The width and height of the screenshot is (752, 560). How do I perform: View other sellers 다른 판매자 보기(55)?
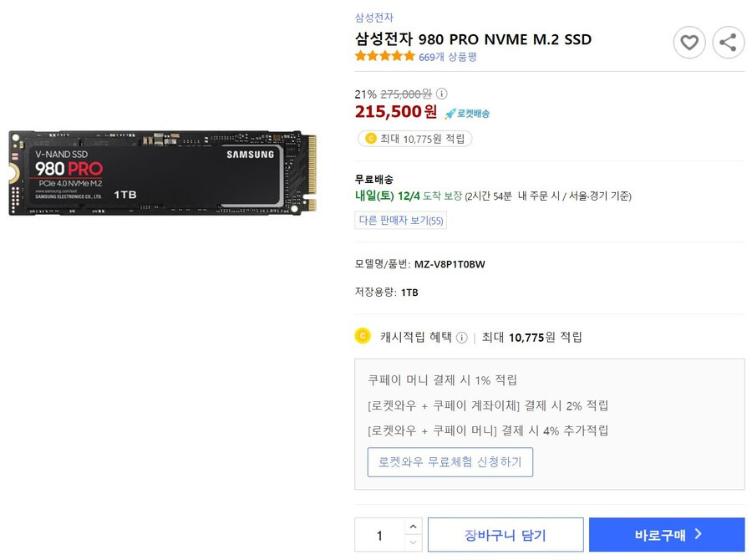point(401,221)
